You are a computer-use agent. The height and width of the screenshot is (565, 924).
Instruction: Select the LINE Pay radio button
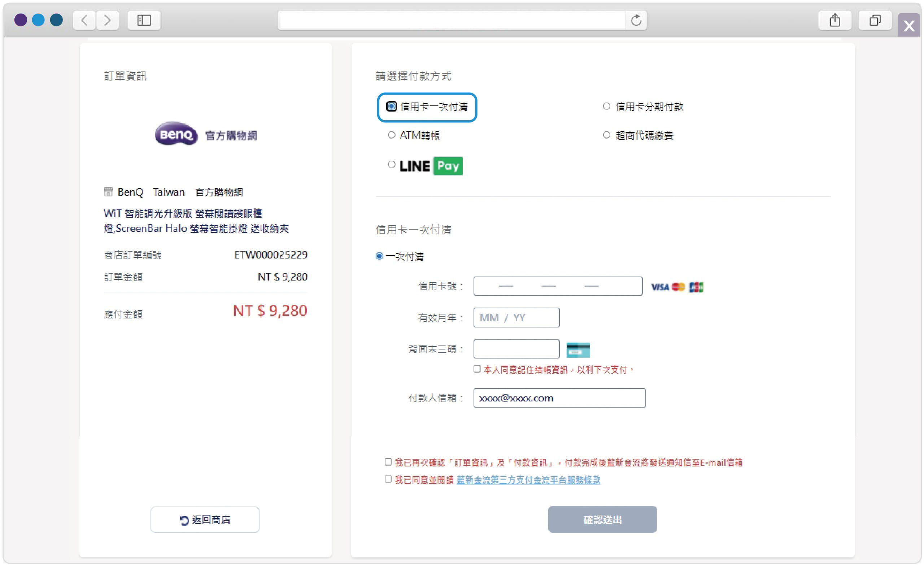(x=392, y=164)
